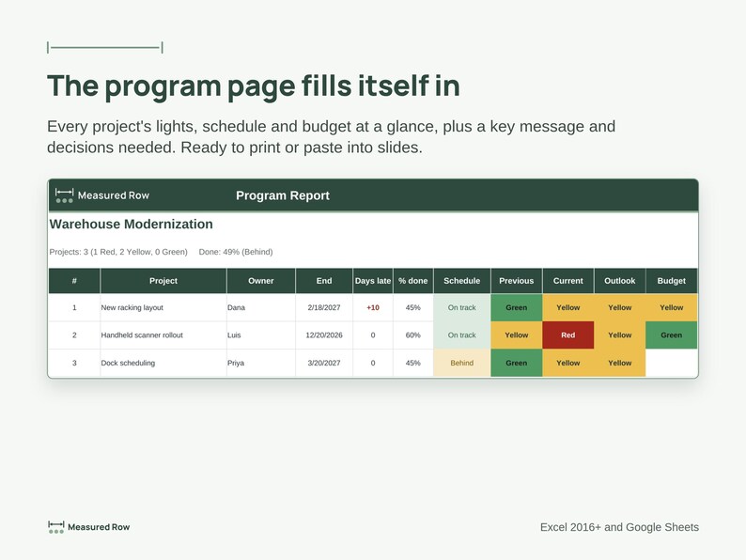Click the New racking layout project cell
This screenshot has height=560, width=746.
click(163, 307)
